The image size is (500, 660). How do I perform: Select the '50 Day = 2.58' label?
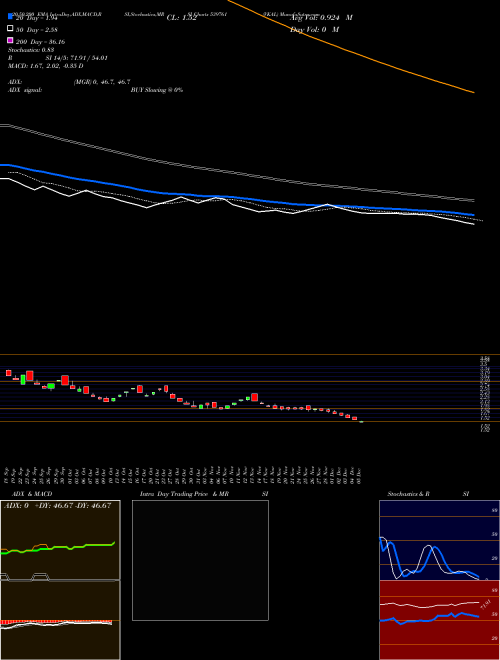point(36,30)
